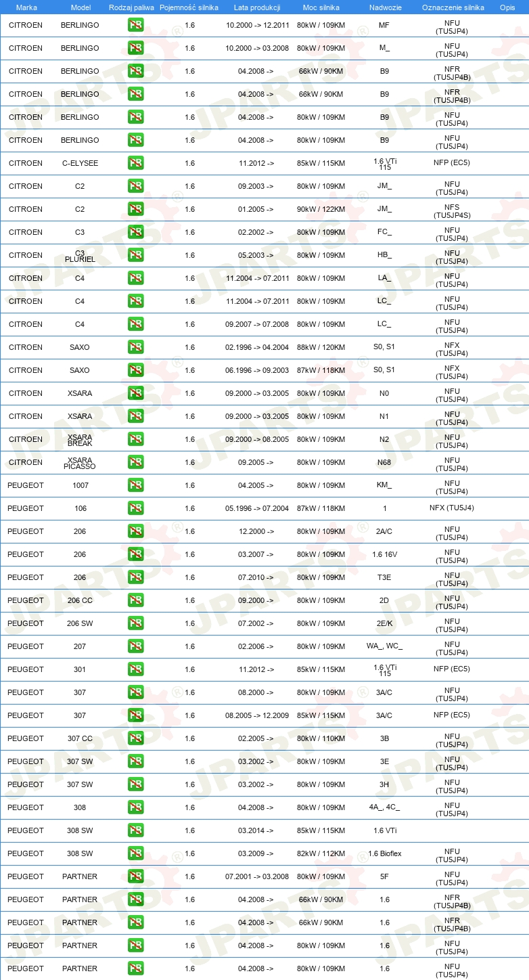529x980 pixels.
Task: Select petrol icon for SAXO 88kW / 120KM row
Action: (135, 347)
